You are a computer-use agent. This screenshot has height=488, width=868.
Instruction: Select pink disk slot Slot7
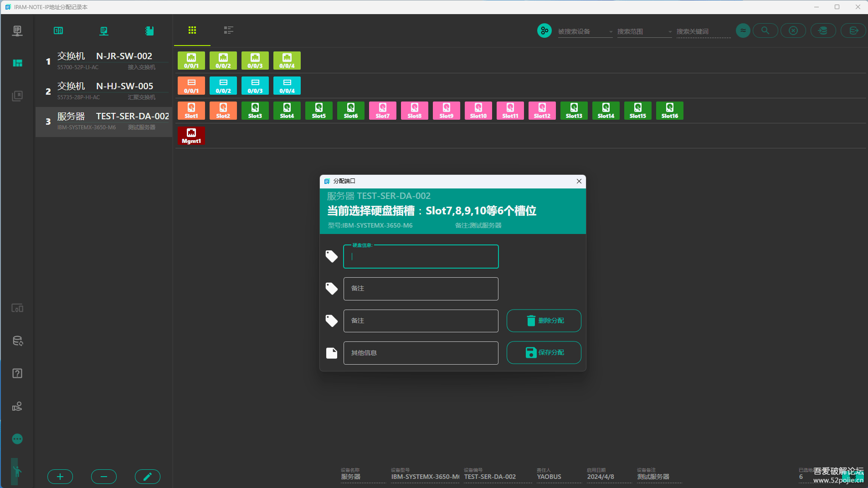[383, 111]
